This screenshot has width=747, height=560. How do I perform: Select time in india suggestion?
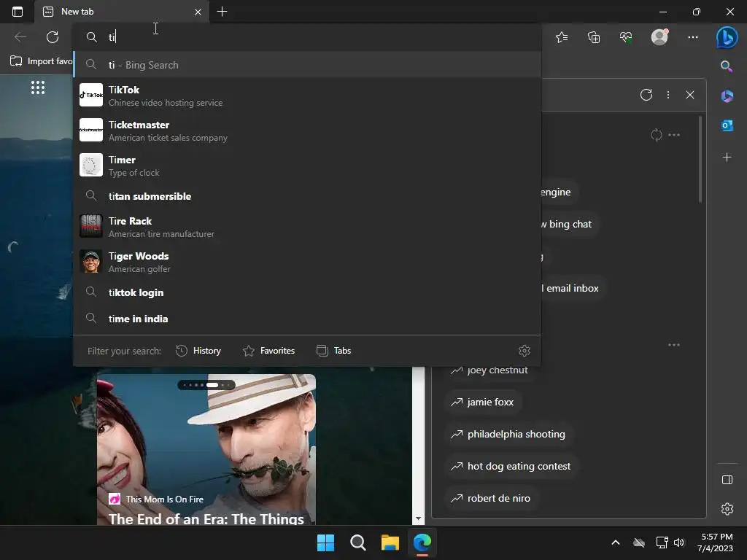(307, 319)
